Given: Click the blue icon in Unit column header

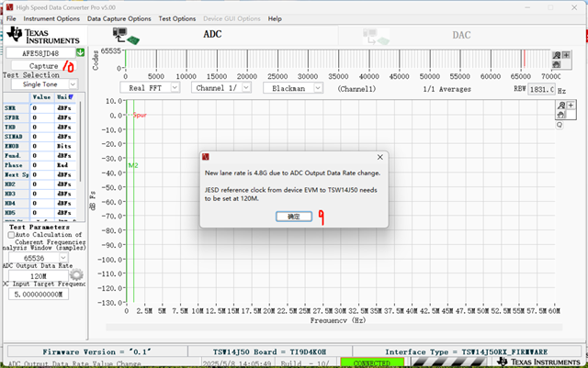Looking at the screenshot, I should tap(71, 97).
